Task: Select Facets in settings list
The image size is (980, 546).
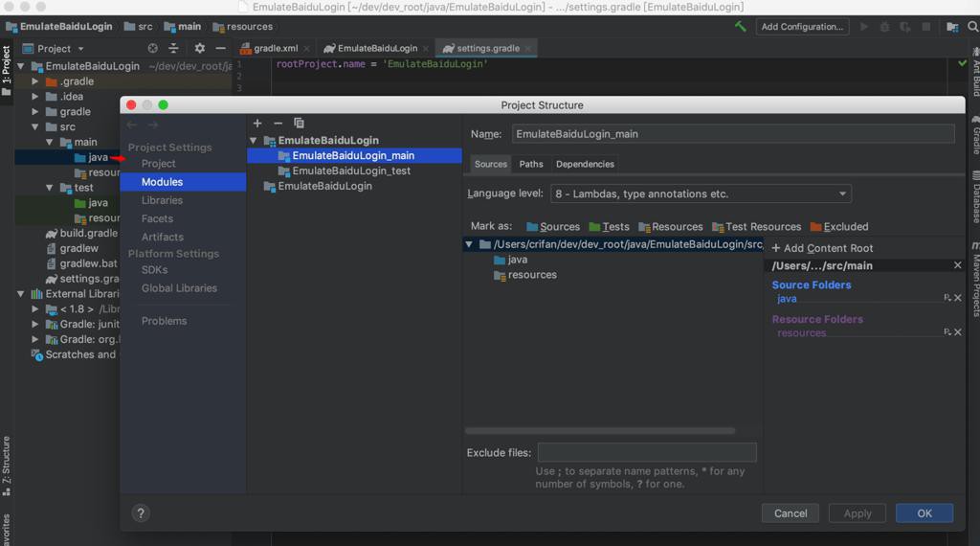Action: pyautogui.click(x=157, y=219)
